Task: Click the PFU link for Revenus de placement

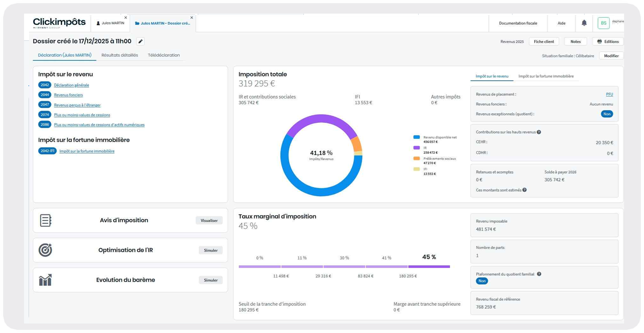Action: point(609,94)
